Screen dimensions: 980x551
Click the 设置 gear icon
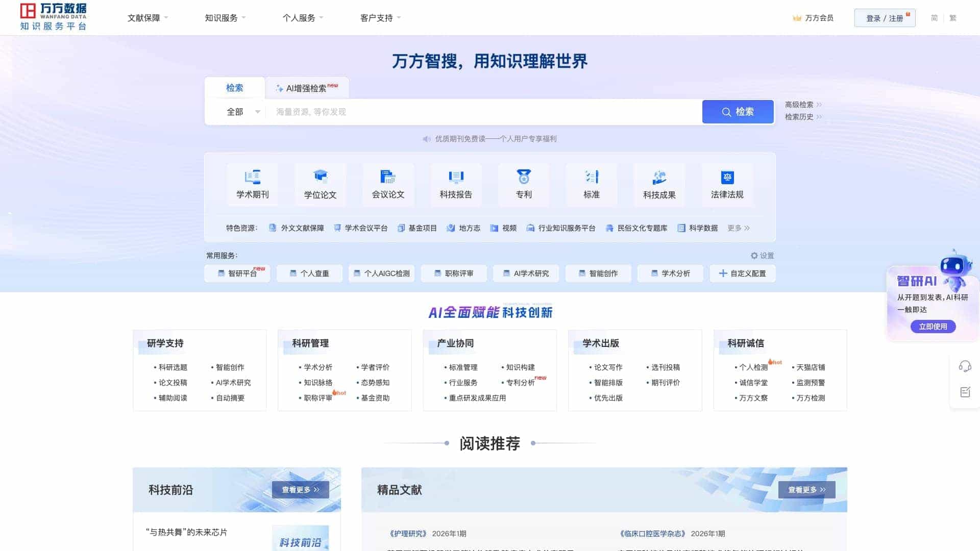coord(754,256)
